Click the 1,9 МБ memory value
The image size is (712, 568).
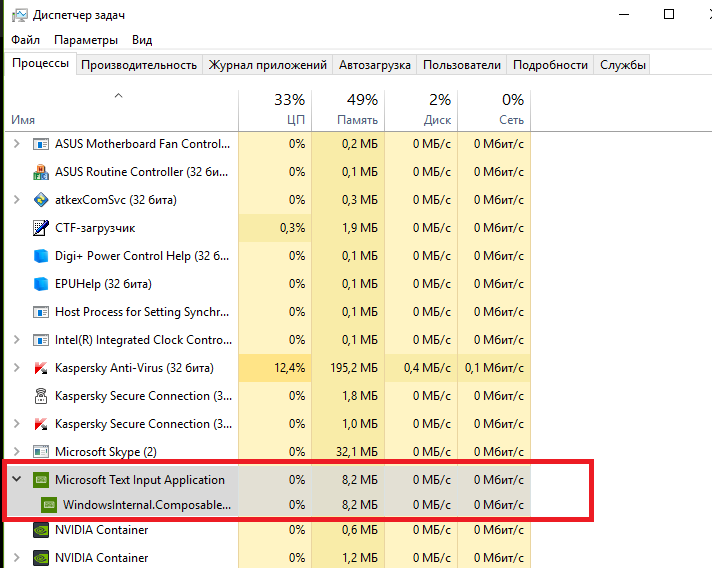click(x=360, y=228)
